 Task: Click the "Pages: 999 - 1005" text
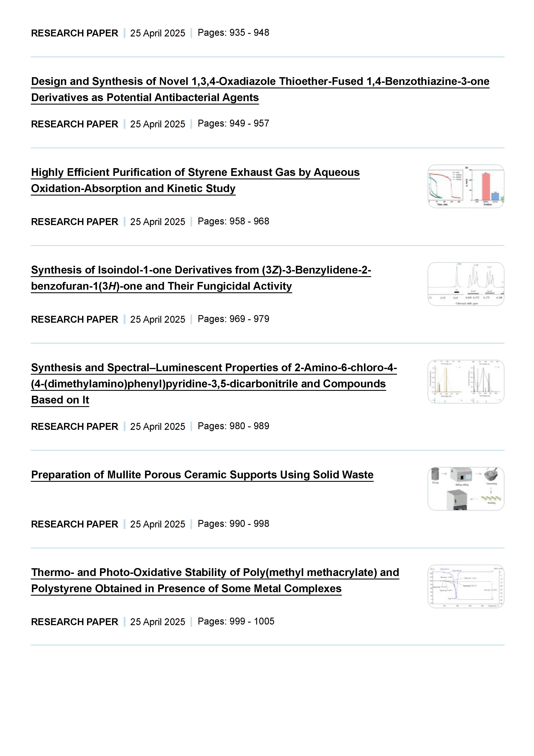coord(236,621)
